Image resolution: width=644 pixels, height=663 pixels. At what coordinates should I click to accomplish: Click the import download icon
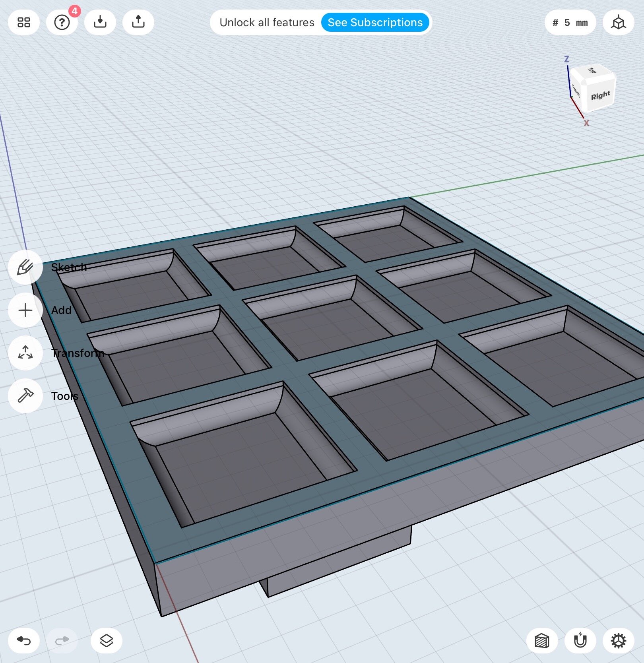(x=100, y=22)
